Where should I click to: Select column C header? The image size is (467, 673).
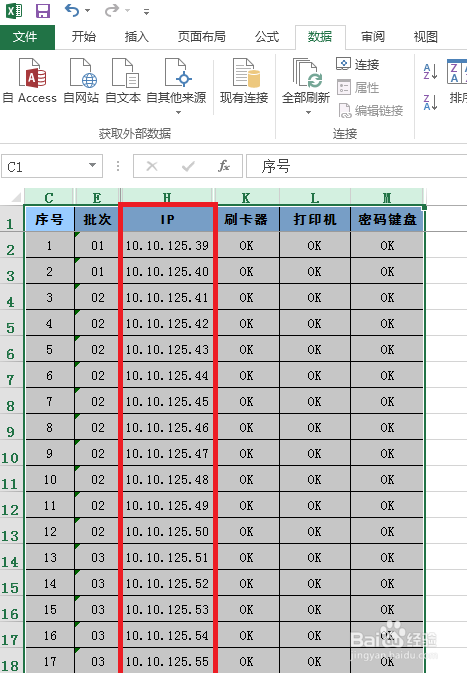point(49,197)
